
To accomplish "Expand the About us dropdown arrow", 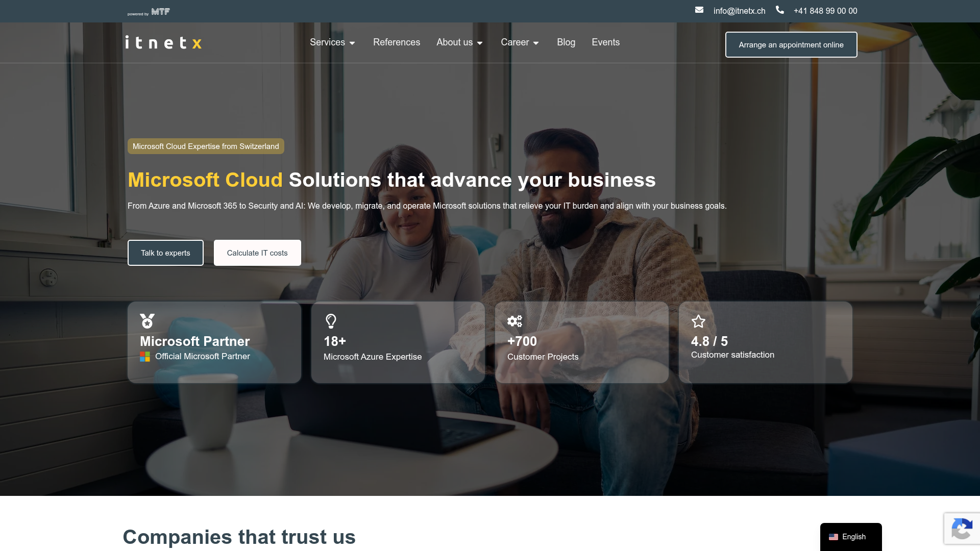I will 480,43.
